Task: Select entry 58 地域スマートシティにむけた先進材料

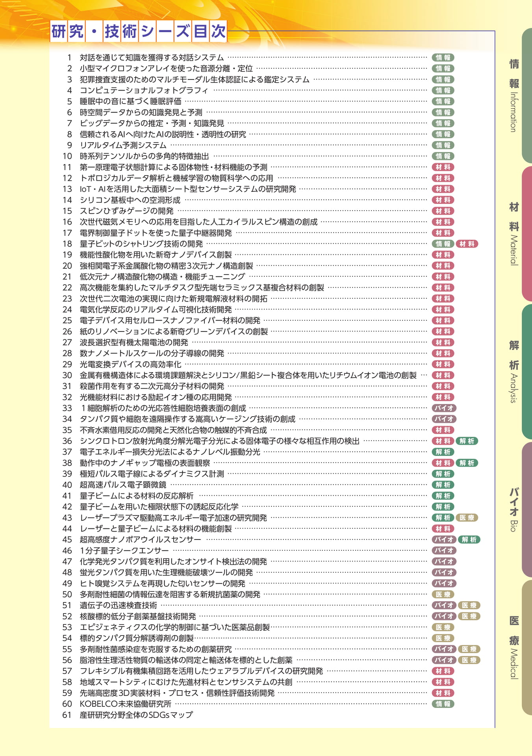Action: (186, 682)
